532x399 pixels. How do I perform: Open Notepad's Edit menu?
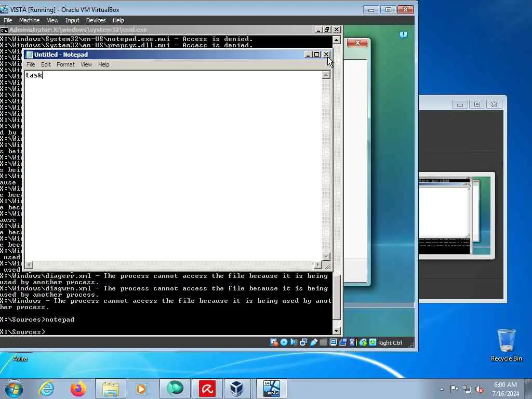coord(46,64)
